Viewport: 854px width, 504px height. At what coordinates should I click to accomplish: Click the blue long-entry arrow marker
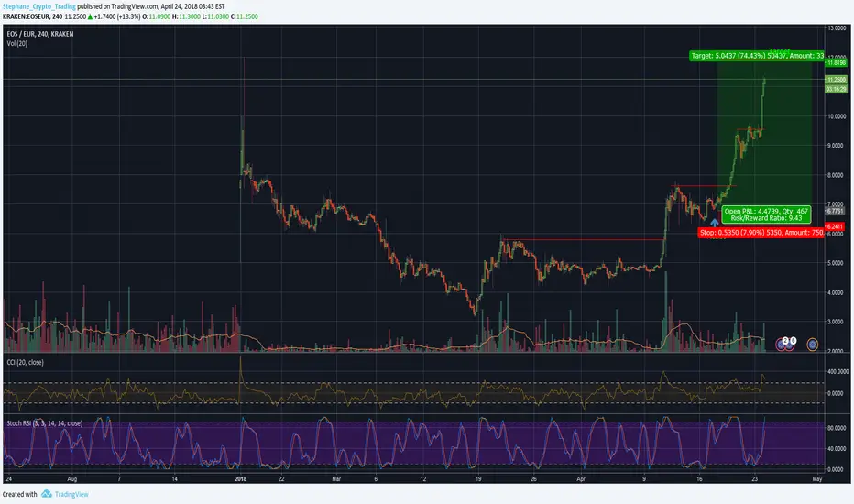pos(714,223)
